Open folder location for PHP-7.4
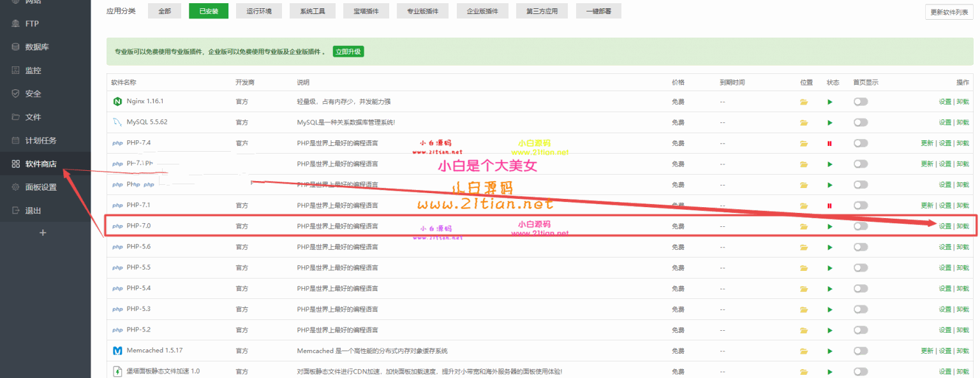This screenshot has height=378, width=980. 804,143
